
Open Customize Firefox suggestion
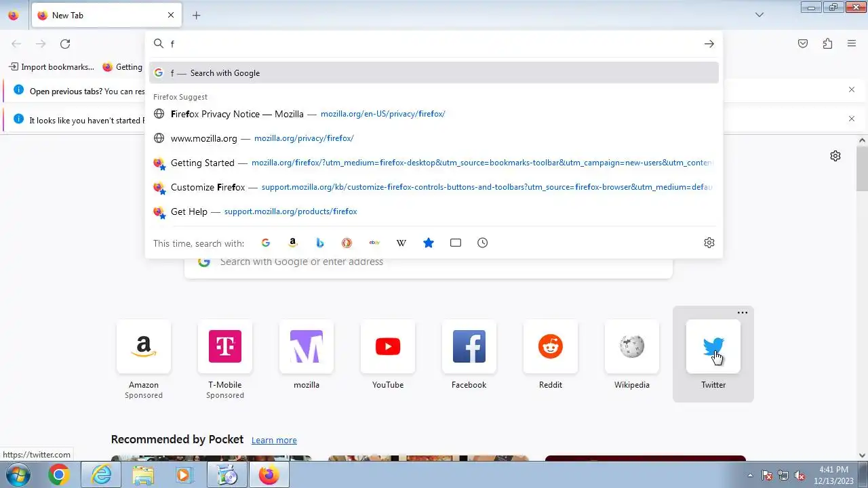click(x=434, y=187)
